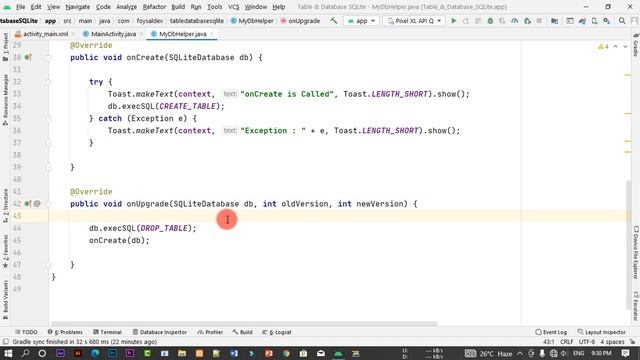Open the Build menu

pyautogui.click(x=178, y=7)
